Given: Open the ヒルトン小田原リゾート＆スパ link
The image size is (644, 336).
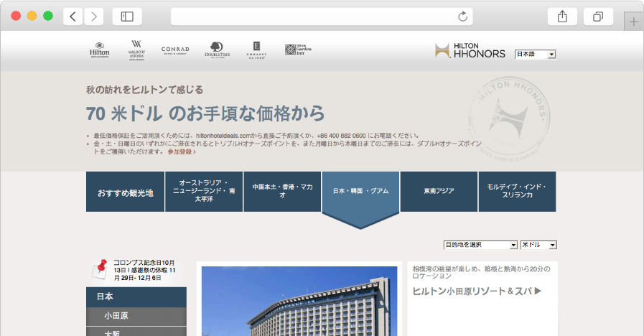Looking at the screenshot, I should [477, 291].
